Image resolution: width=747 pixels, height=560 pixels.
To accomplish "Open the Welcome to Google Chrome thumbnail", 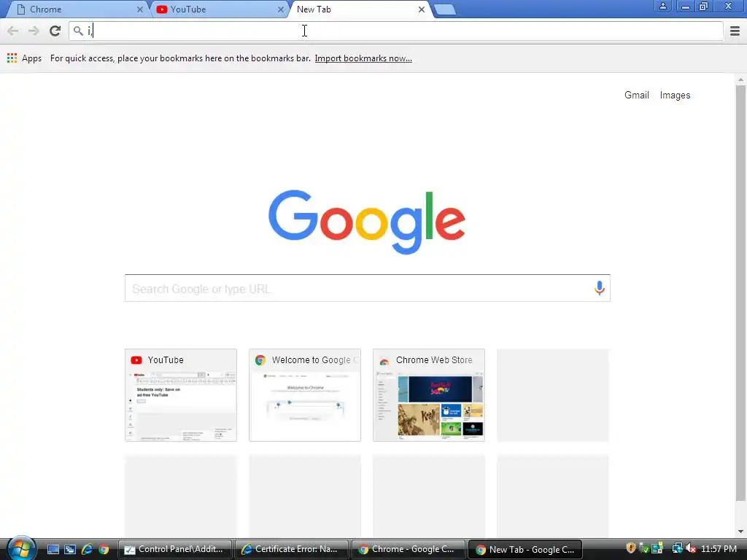I will (305, 395).
